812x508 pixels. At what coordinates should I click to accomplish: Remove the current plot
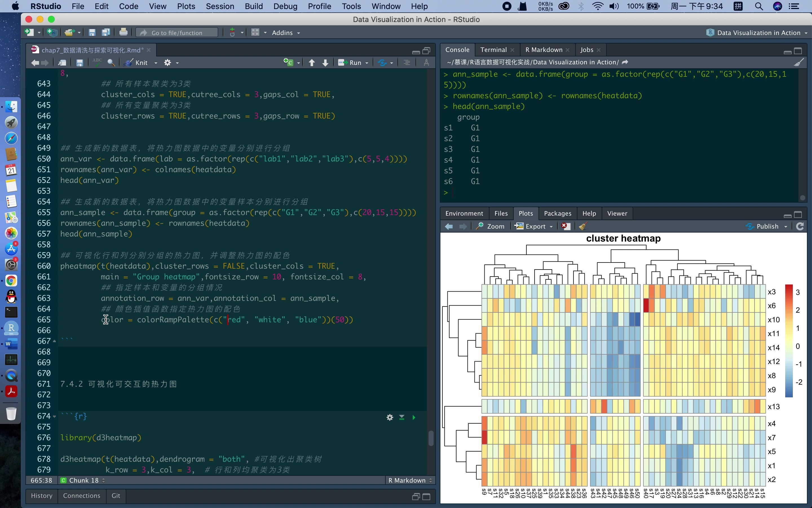click(566, 226)
